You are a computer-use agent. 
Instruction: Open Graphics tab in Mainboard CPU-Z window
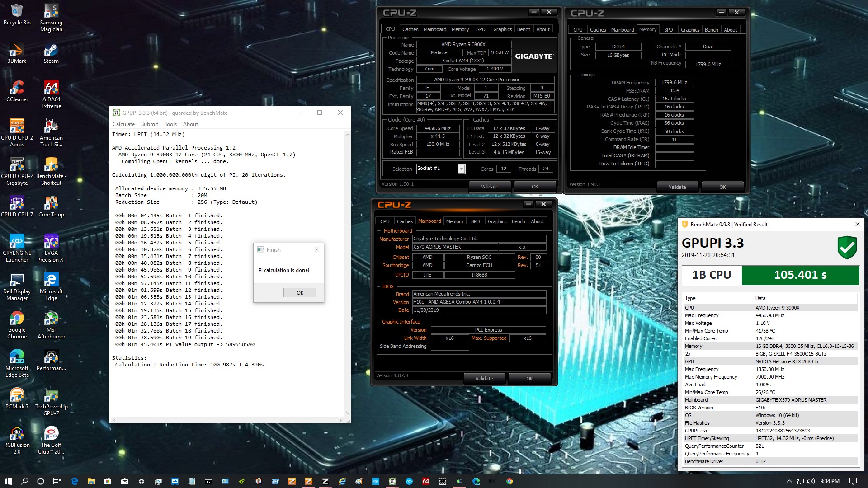497,221
